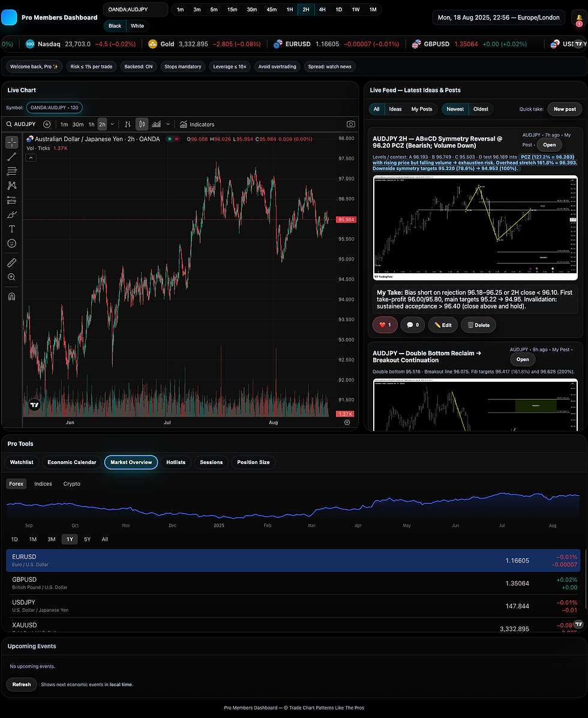Like the AUDJPY symmetry reversal post

[x=385, y=325]
